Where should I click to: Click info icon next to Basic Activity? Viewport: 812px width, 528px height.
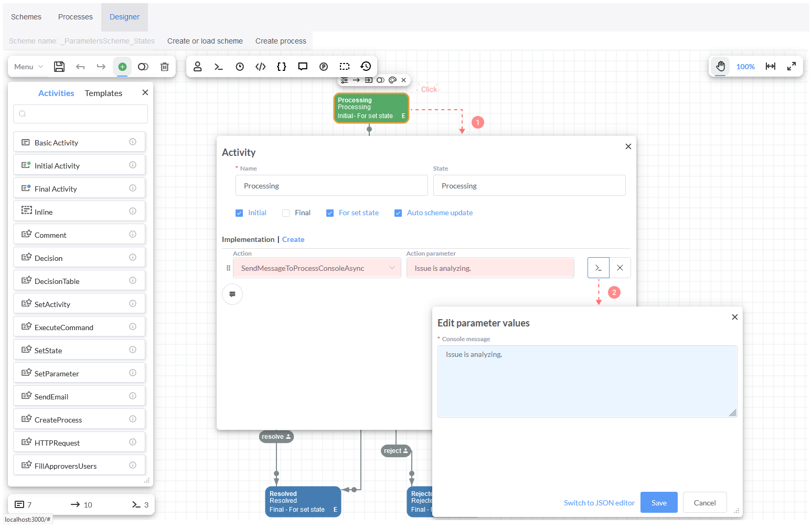pos(133,142)
